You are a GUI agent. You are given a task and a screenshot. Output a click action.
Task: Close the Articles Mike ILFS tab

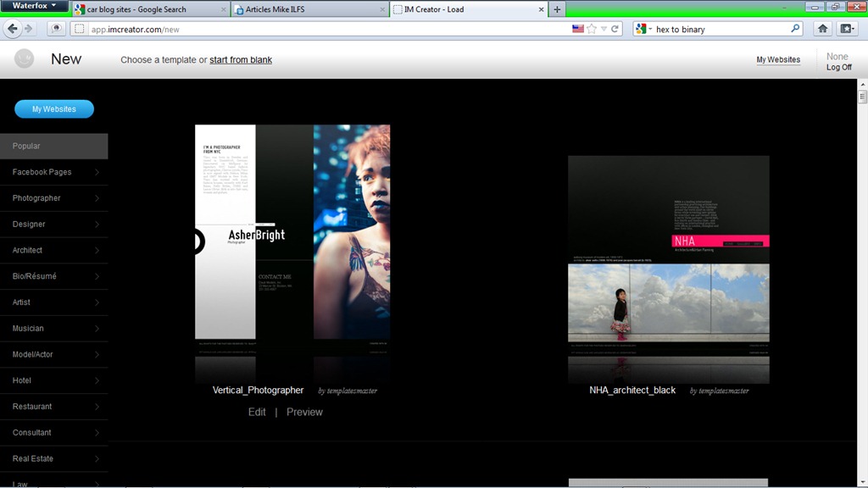[x=382, y=9]
